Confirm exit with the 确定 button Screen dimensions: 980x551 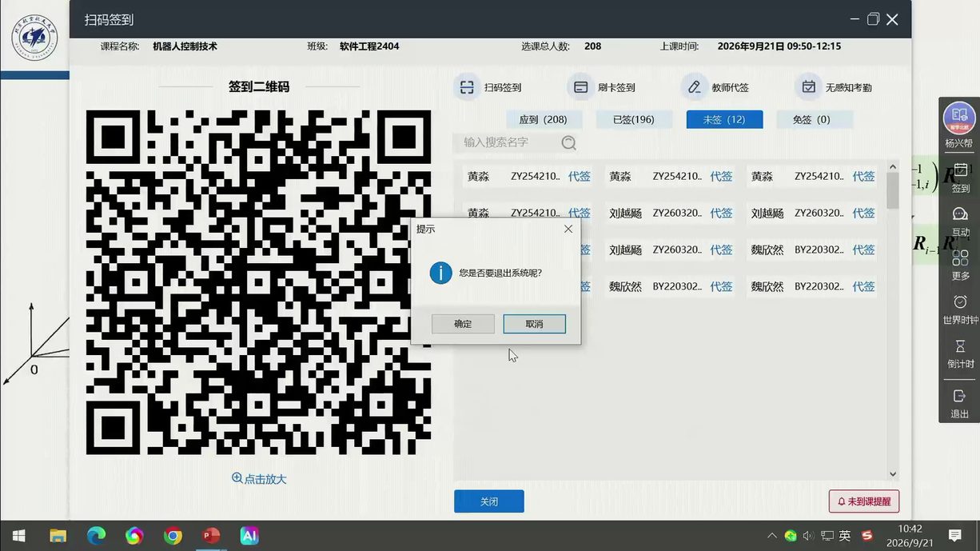[x=463, y=324]
